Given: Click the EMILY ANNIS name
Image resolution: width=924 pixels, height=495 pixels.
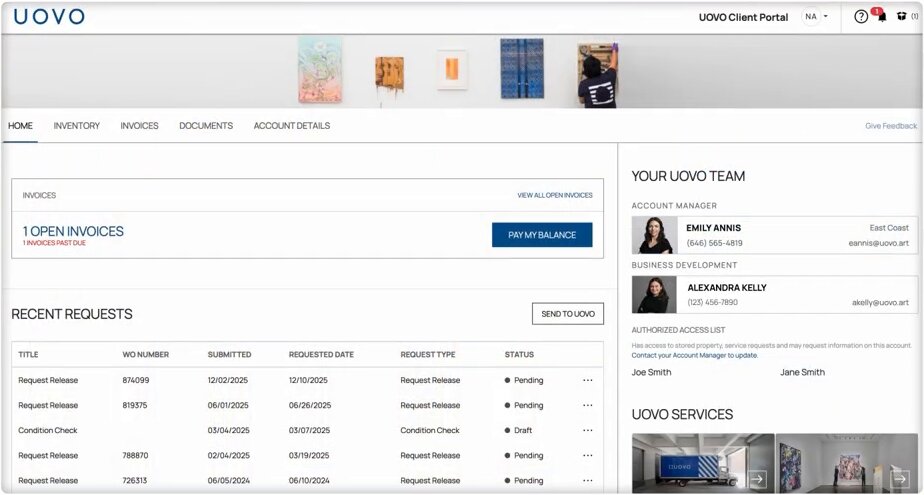Looking at the screenshot, I should click(714, 227).
